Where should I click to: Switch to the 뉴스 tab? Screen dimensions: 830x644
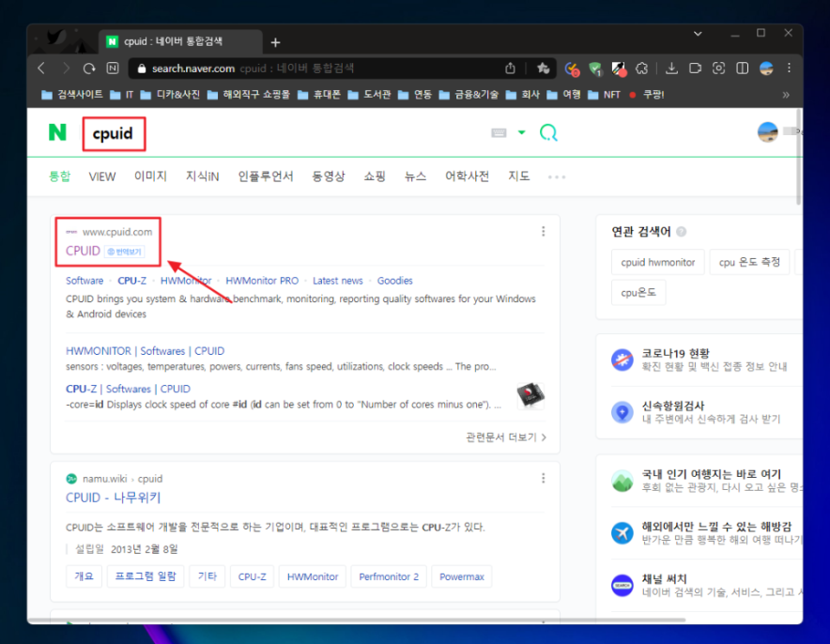click(x=415, y=176)
